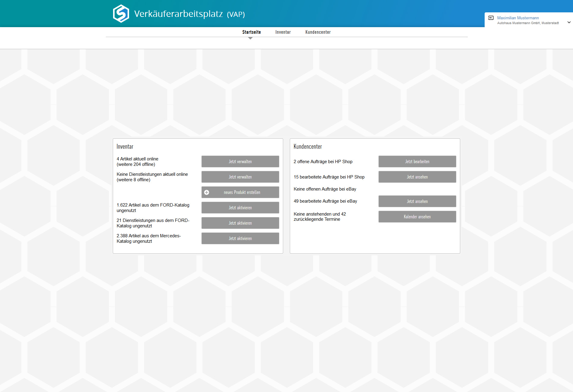The height and width of the screenshot is (392, 573).
Task: Activate the Mercedes-Katalog Artikel
Action: point(240,239)
